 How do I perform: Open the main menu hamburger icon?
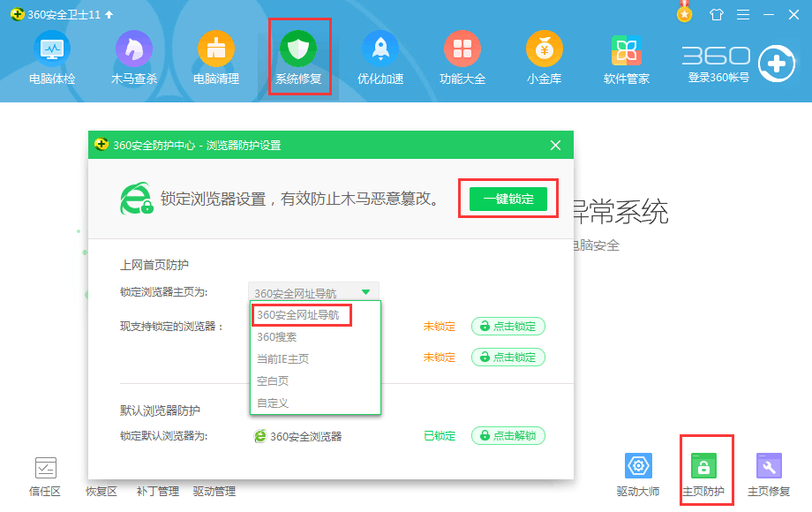(x=743, y=14)
